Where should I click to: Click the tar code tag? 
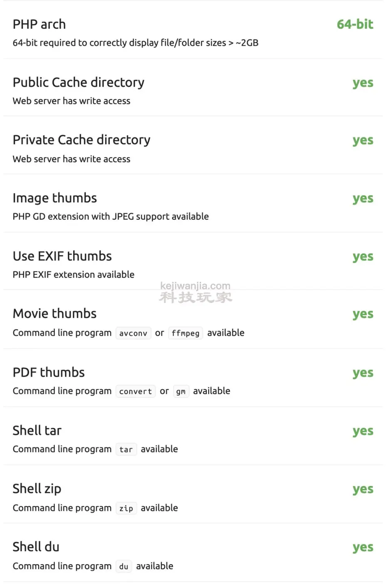coord(126,450)
